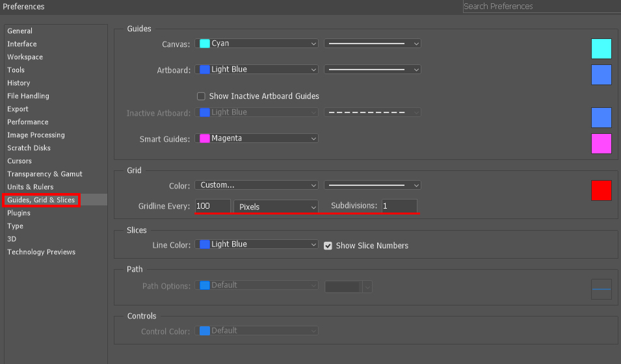This screenshot has height=364, width=621.
Task: Open the Pixels units dropdown
Action: (276, 206)
